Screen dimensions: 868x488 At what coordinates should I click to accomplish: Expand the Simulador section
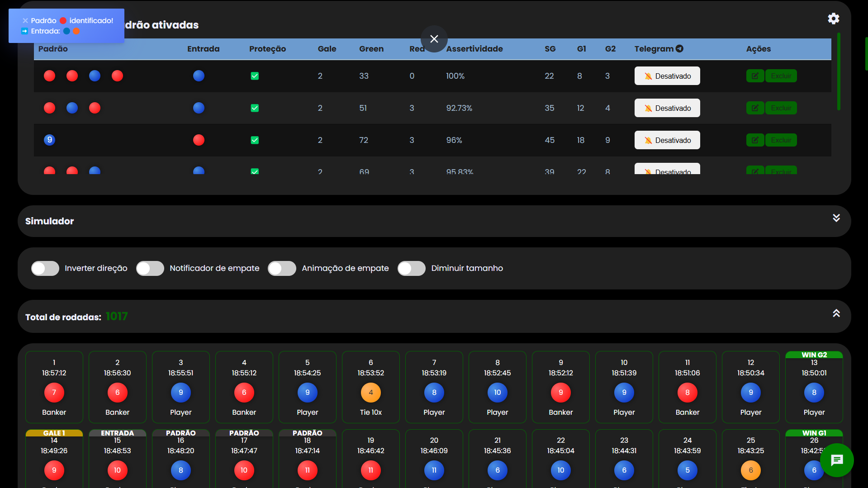(x=836, y=218)
